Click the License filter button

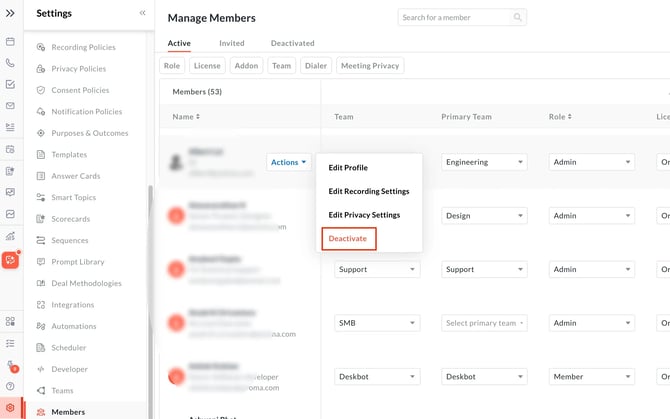pos(207,66)
